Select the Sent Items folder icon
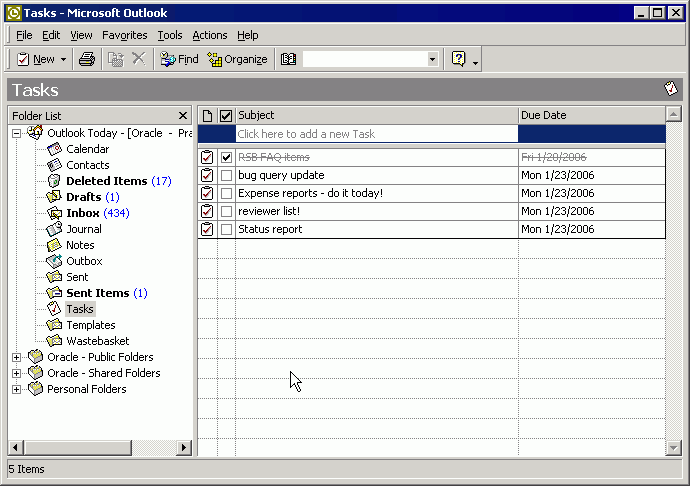Image resolution: width=690 pixels, height=486 pixels. pyautogui.click(x=54, y=293)
